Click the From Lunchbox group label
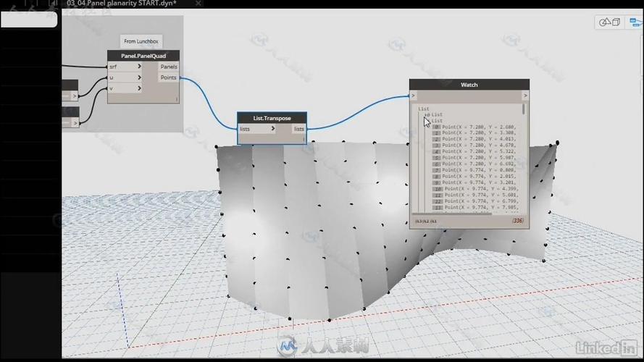Image resolution: width=644 pixels, height=362 pixels. [x=141, y=41]
